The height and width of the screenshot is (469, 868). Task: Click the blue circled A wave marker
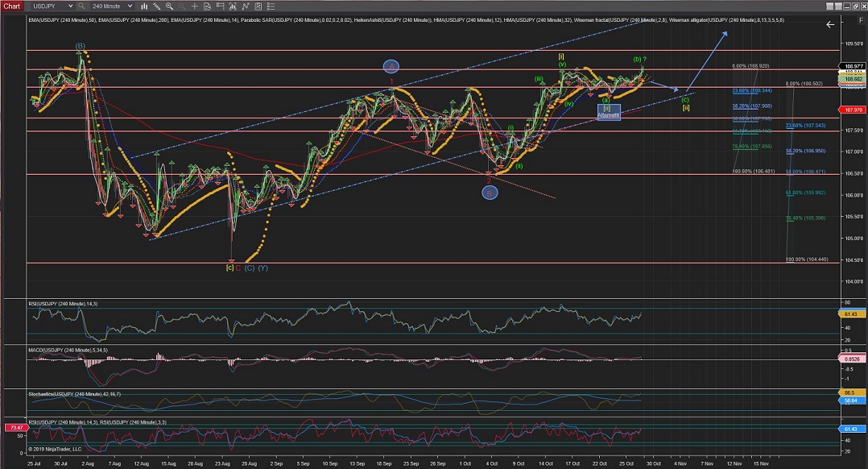coord(391,66)
